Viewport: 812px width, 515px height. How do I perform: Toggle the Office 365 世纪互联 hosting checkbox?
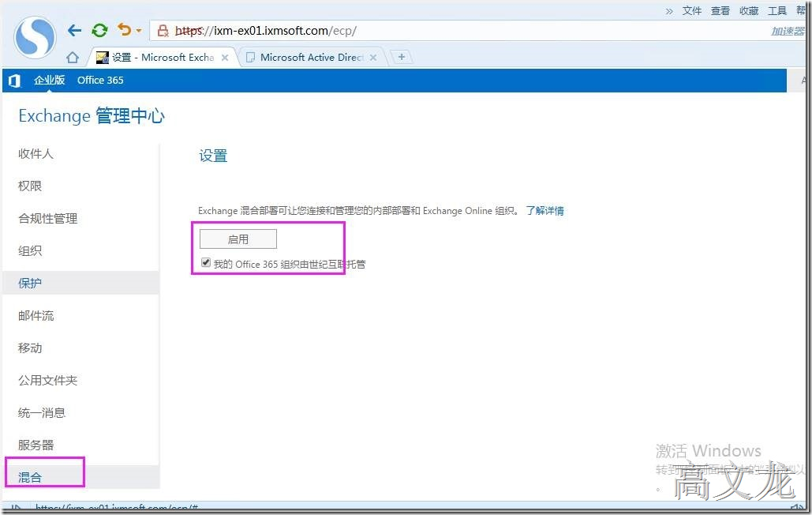[x=206, y=263]
